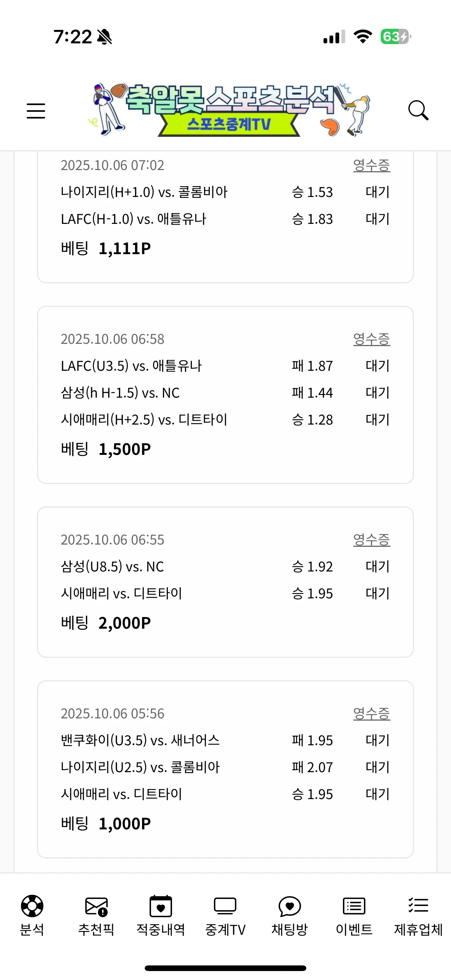Viewport: 451px width, 980px height.
Task: Open the hamburger menu icon
Action: pos(36,111)
